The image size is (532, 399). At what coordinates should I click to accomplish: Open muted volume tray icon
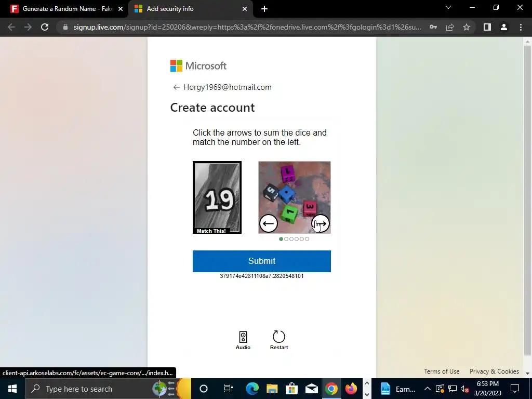point(465,389)
